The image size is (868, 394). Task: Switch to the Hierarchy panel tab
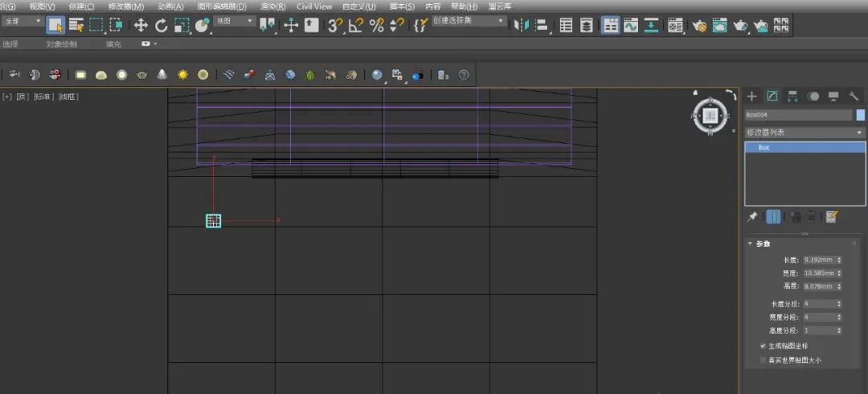[792, 96]
